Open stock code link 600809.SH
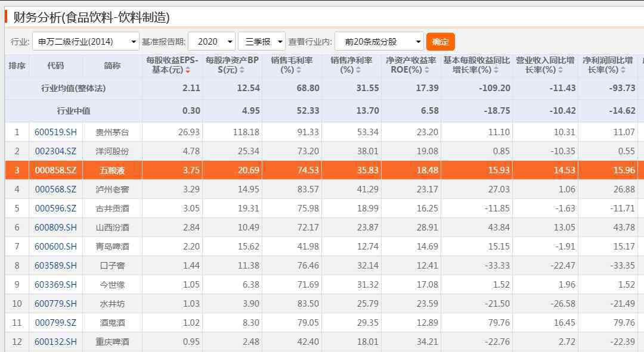 pos(55,228)
